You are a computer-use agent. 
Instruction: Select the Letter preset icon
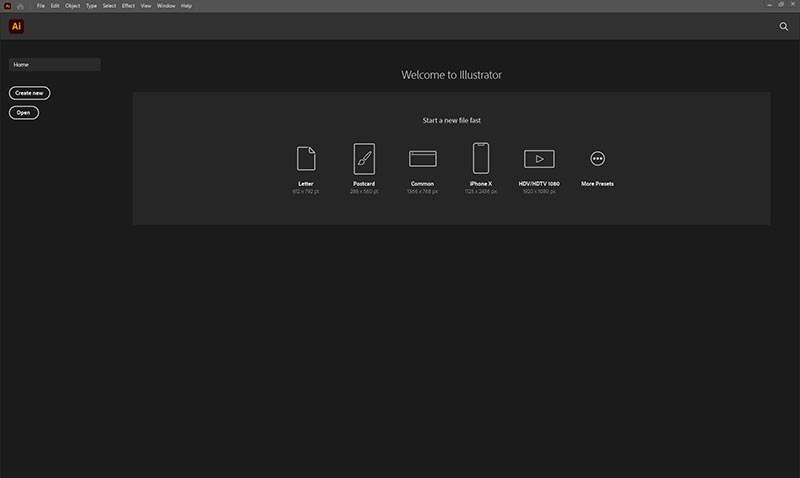(306, 159)
